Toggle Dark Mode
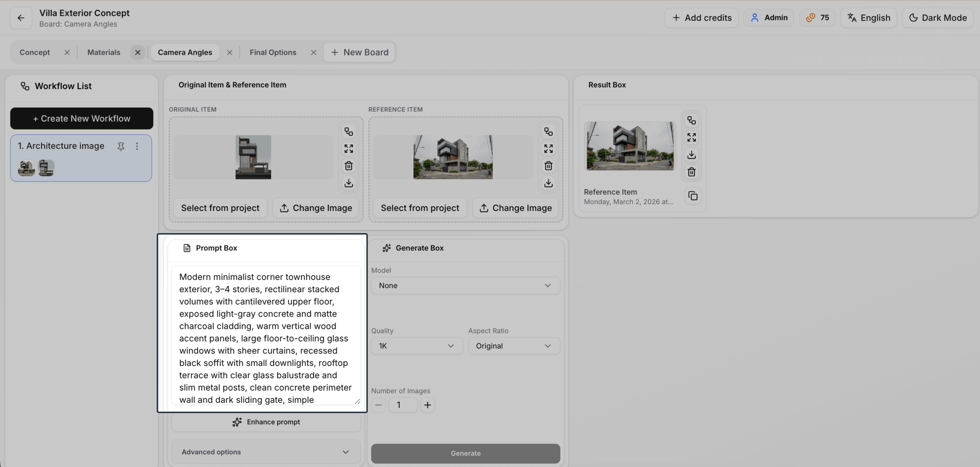Image resolution: width=980 pixels, height=467 pixels. pyautogui.click(x=938, y=18)
